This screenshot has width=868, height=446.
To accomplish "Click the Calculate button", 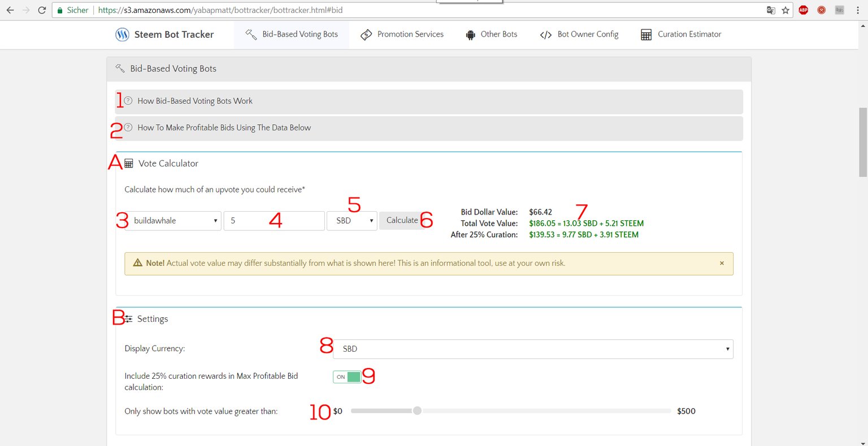I will click(x=402, y=220).
